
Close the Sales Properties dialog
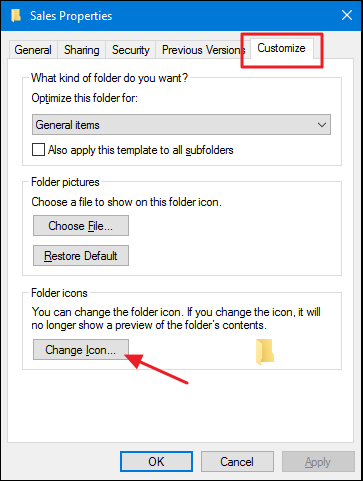(x=347, y=15)
